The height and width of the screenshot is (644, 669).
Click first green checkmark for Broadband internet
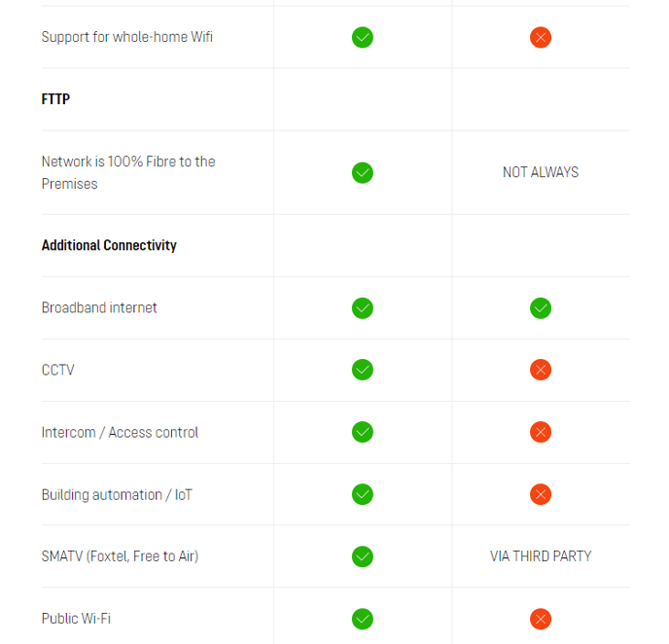[x=363, y=308]
